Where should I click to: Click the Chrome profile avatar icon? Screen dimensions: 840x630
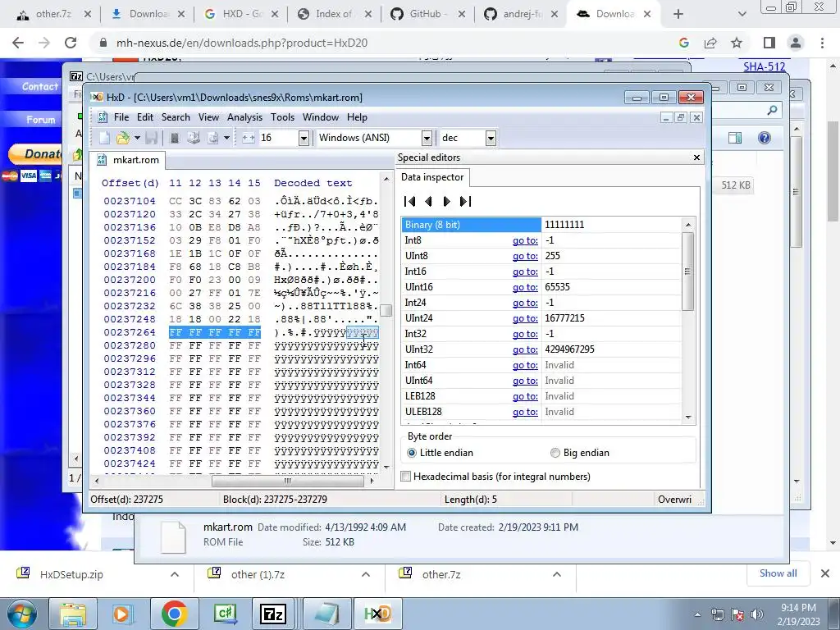point(796,43)
